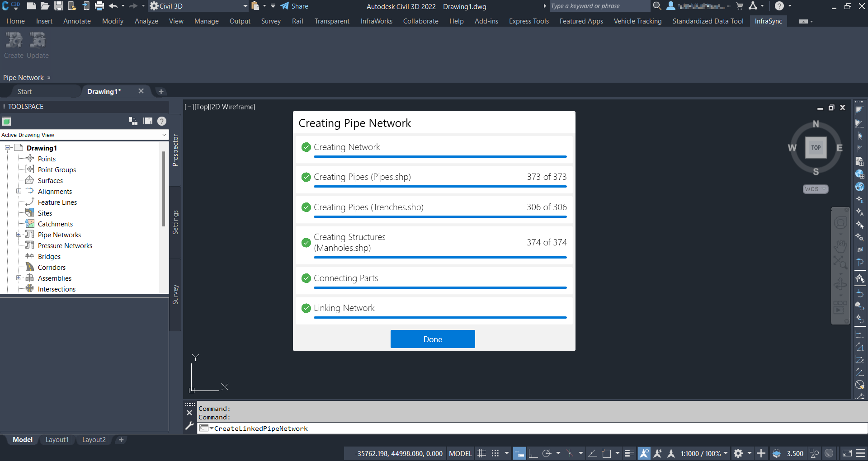Click the Create pipe network ribbon button
Image resolution: width=868 pixels, height=461 pixels.
coord(14,45)
